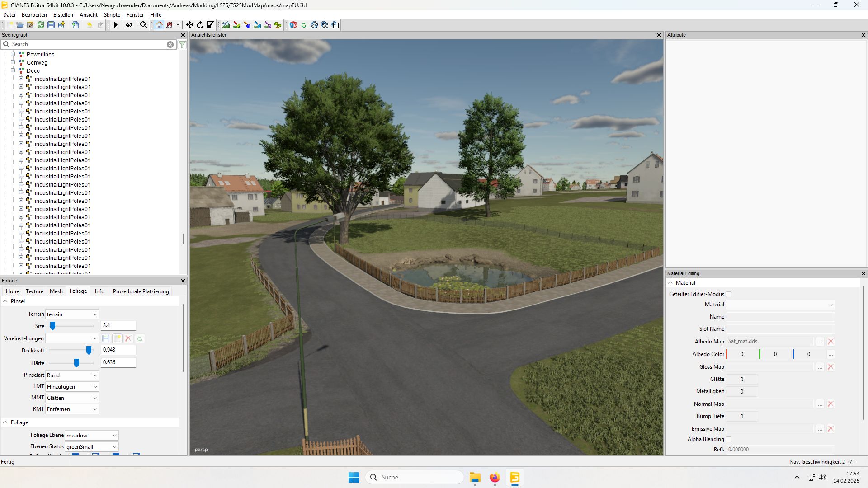Click the Albedo Map browse button
The height and width of the screenshot is (488, 868).
820,342
